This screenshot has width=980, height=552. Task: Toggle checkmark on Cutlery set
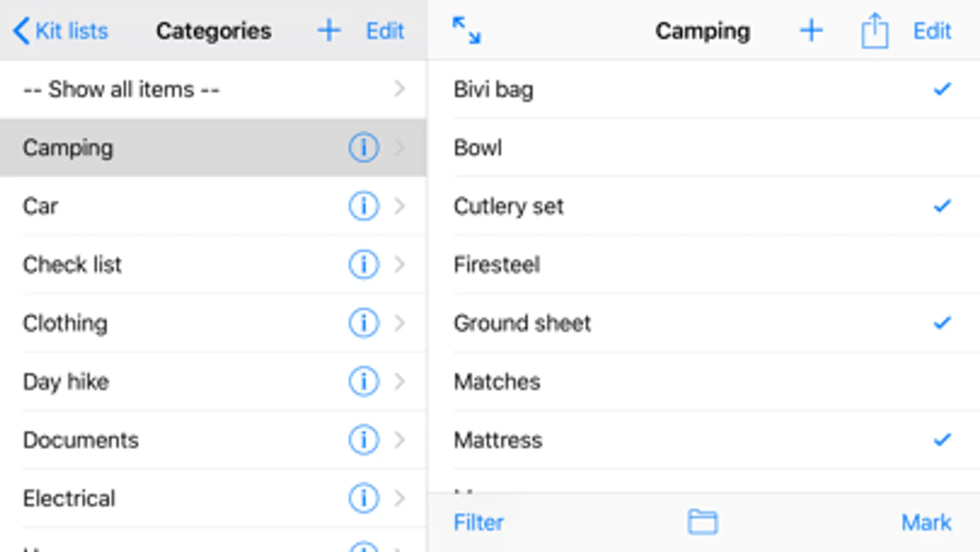click(941, 206)
